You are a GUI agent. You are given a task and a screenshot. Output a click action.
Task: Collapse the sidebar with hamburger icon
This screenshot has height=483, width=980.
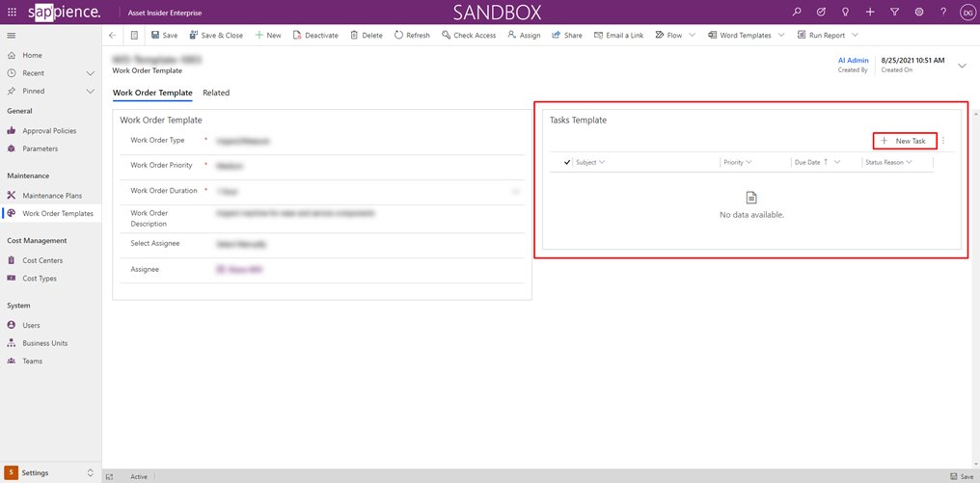12,36
